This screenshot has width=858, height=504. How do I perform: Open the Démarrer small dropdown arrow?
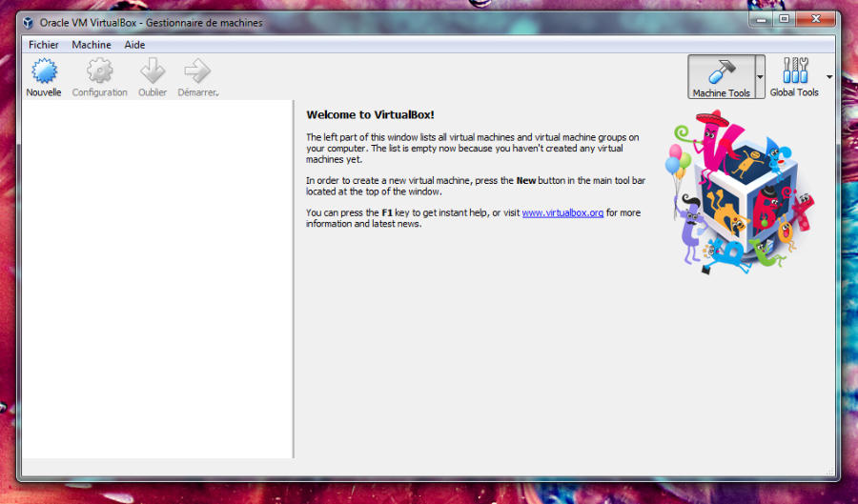[x=217, y=94]
